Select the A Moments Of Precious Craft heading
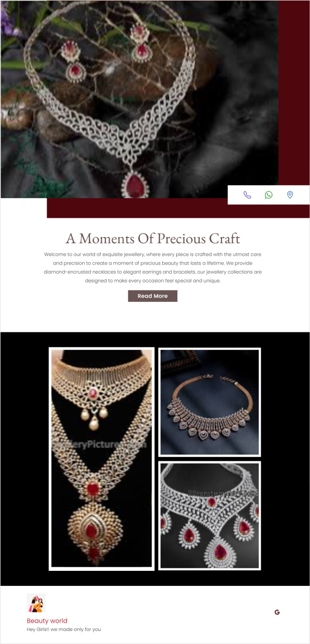The width and height of the screenshot is (310, 644). pyautogui.click(x=153, y=238)
